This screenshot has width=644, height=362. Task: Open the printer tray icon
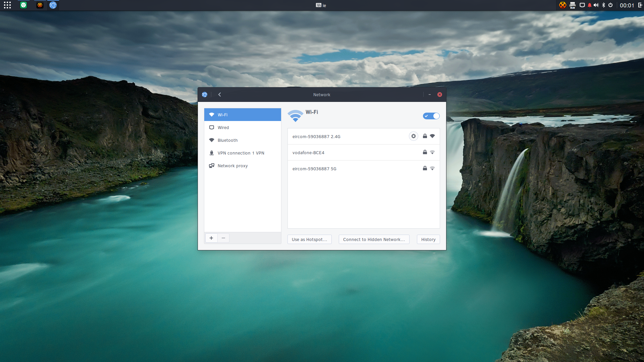[573, 5]
